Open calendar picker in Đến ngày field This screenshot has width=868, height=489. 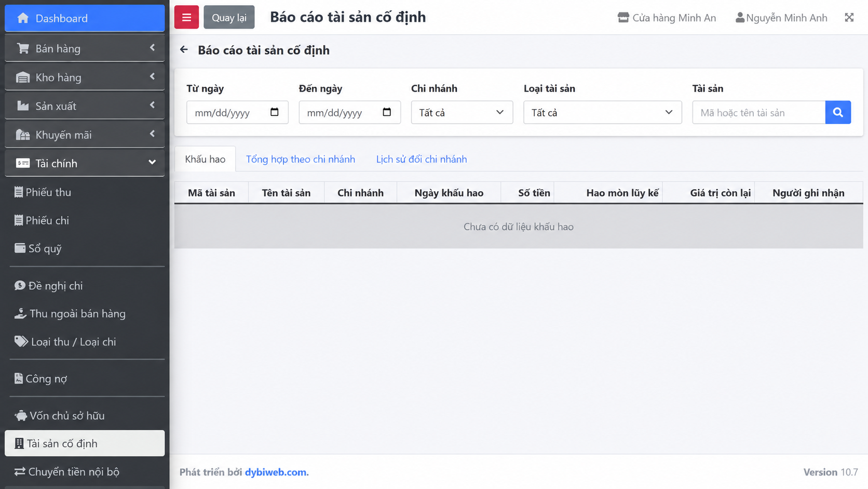(387, 112)
